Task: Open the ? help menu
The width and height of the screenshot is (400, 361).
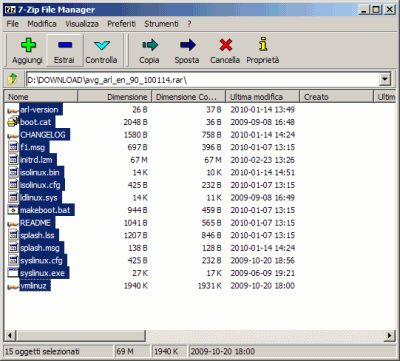Action: click(189, 24)
